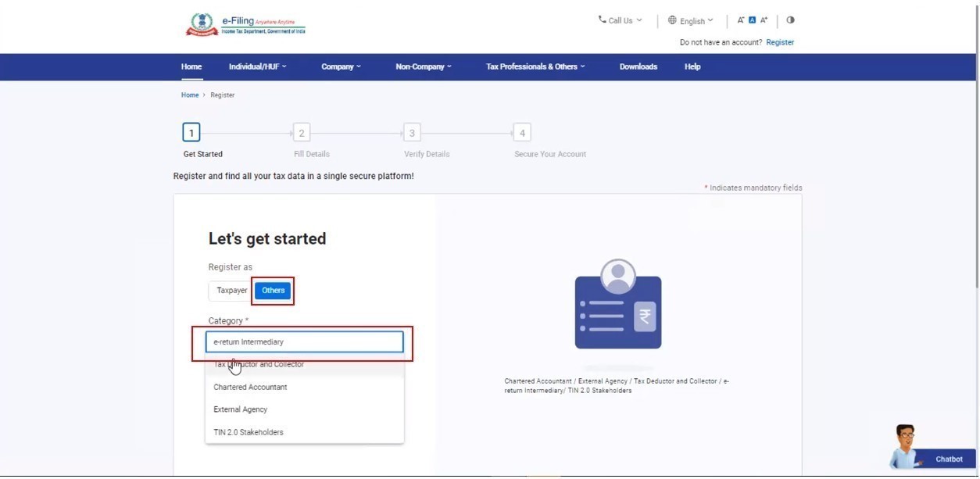Click the Call Us phone icon

click(x=602, y=20)
